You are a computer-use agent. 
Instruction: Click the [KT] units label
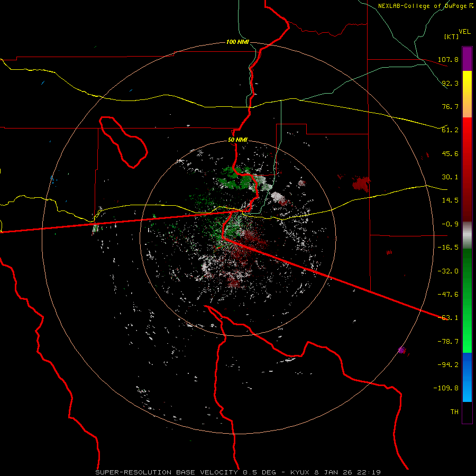tap(452, 36)
